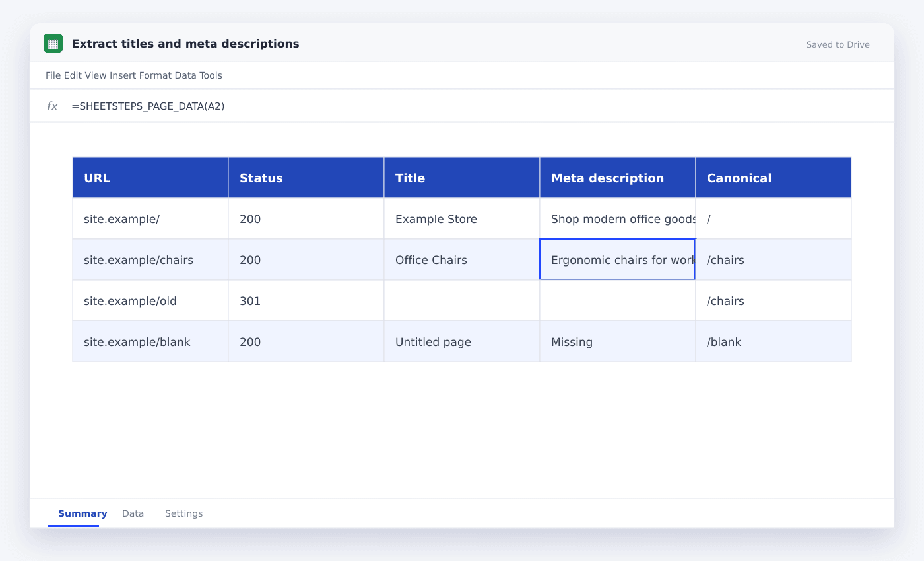Select the /chairs canonical cell for site.example/old
This screenshot has height=561, width=924.
[774, 300]
